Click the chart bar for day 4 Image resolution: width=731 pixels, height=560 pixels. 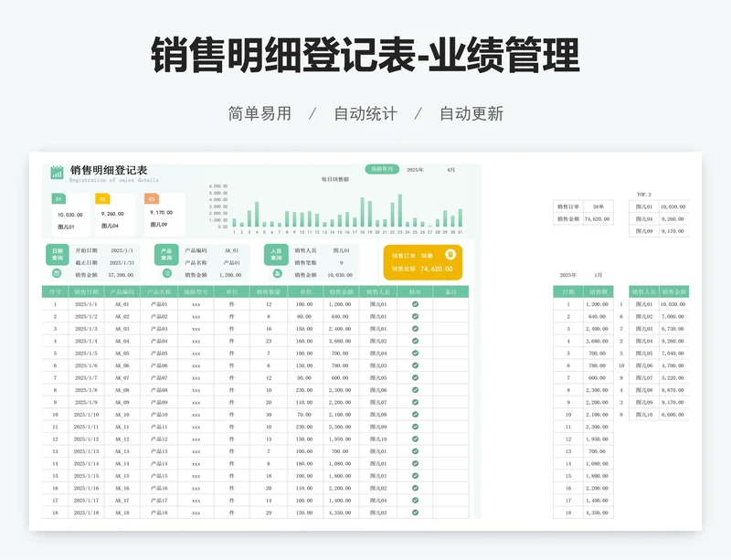tap(257, 215)
